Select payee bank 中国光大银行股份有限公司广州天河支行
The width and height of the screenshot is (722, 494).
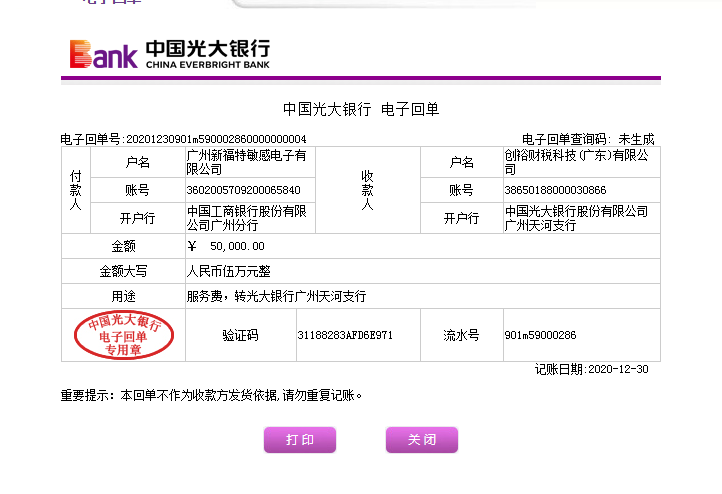[x=576, y=218]
